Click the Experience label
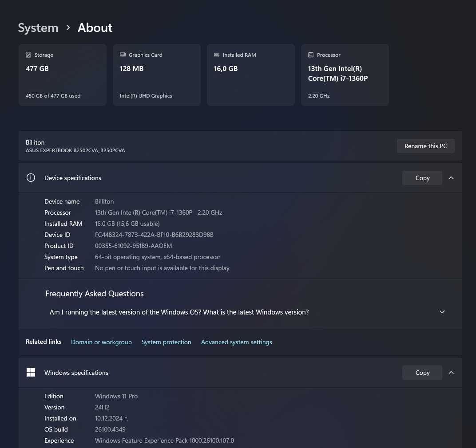The height and width of the screenshot is (448, 476). point(59,441)
